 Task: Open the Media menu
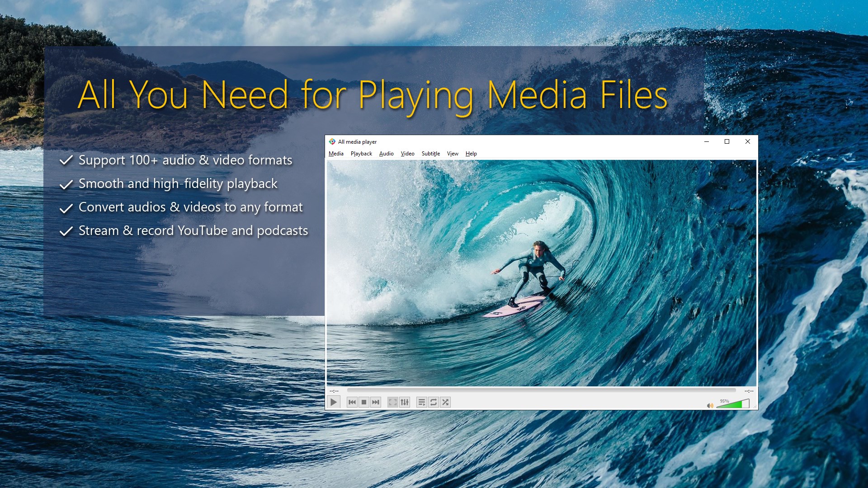(x=336, y=154)
